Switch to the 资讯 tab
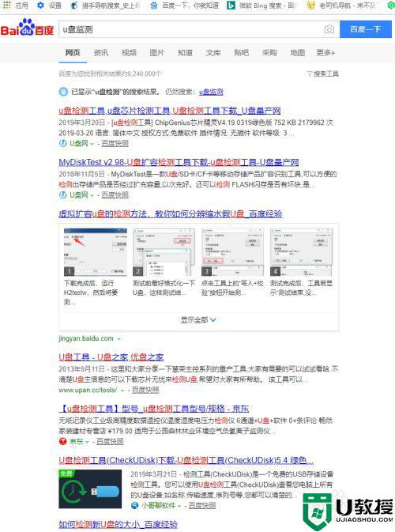Image resolution: width=395 pixels, height=532 pixels. point(100,53)
